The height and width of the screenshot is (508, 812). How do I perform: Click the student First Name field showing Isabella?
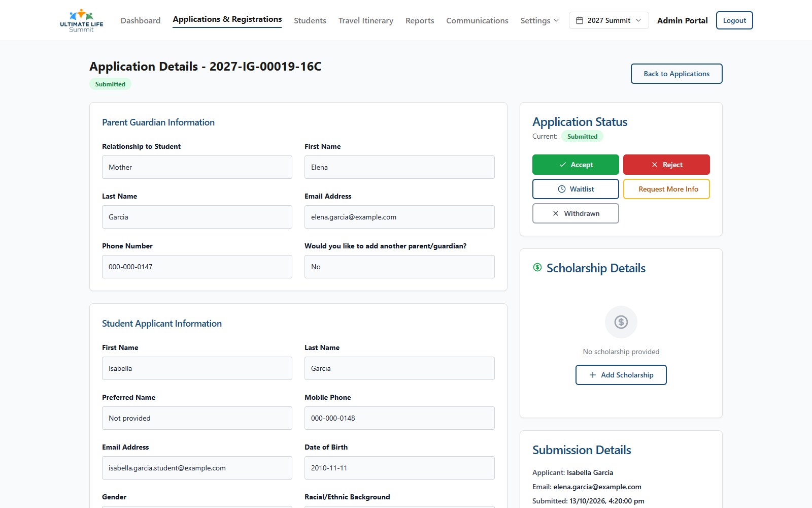click(197, 368)
